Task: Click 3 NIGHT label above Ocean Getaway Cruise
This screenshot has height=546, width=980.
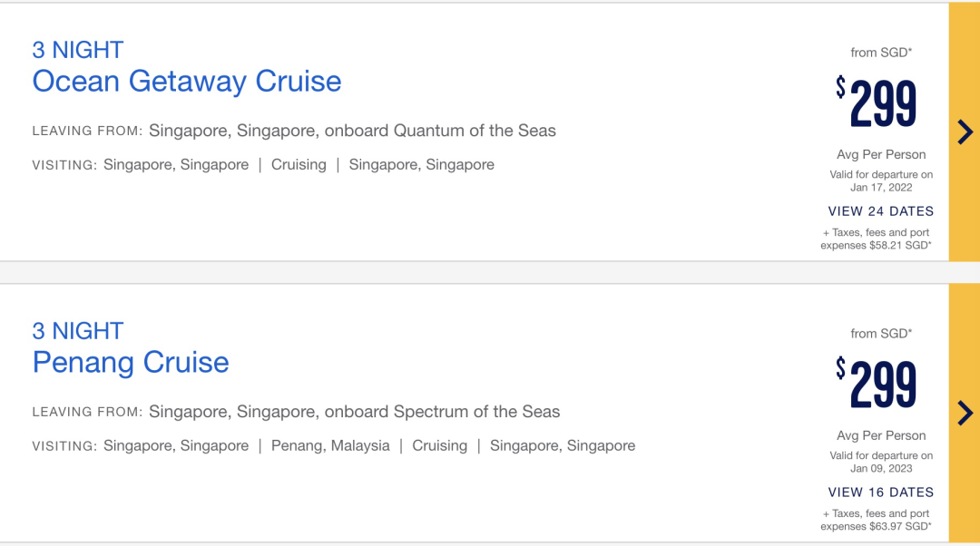Action: 78,50
